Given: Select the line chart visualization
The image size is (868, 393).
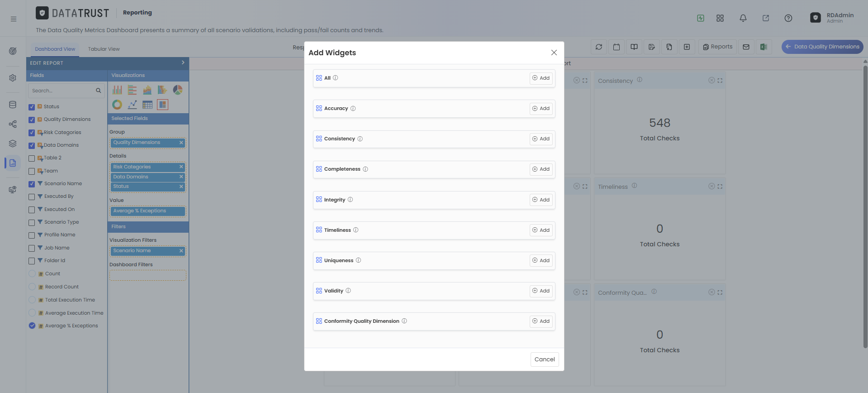Looking at the screenshot, I should 132,105.
